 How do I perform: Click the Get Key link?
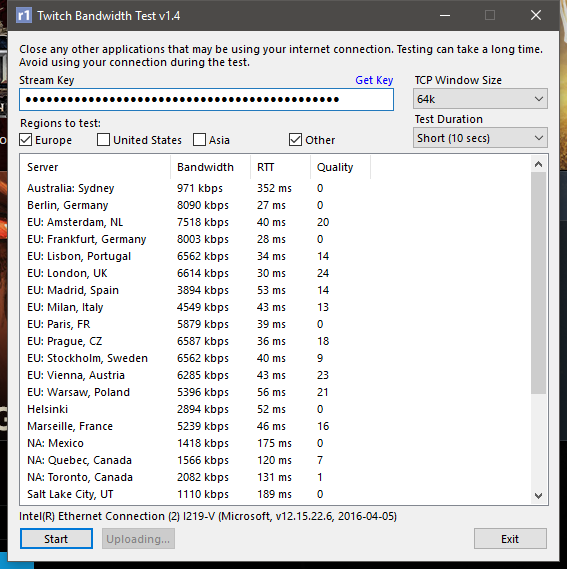tap(374, 80)
